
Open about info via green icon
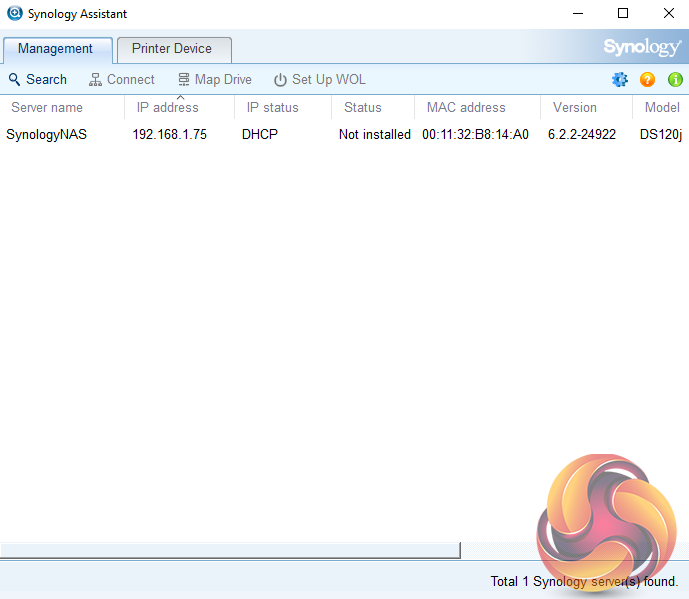point(675,80)
